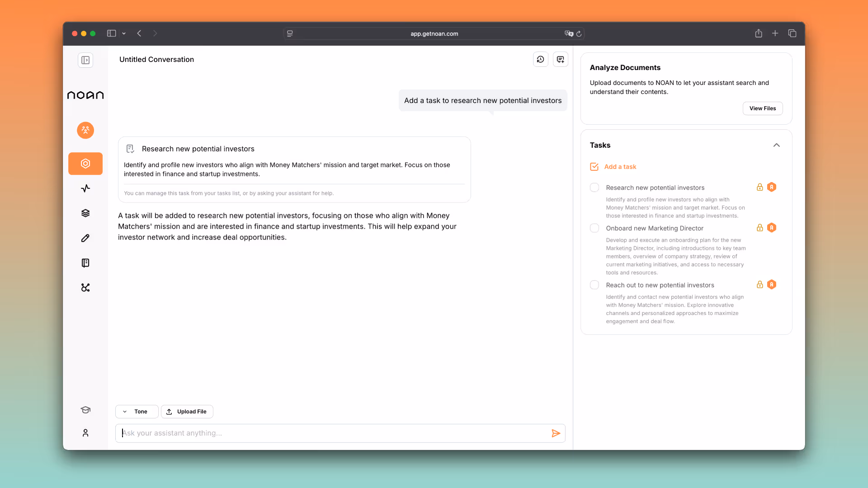This screenshot has width=868, height=488.
Task: Check off Onboard new Marketing Director task
Action: click(x=594, y=228)
